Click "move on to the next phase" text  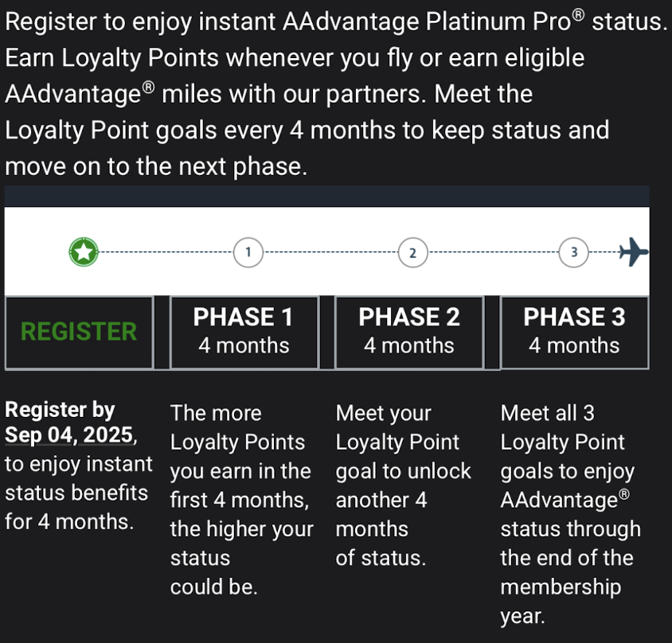click(155, 166)
